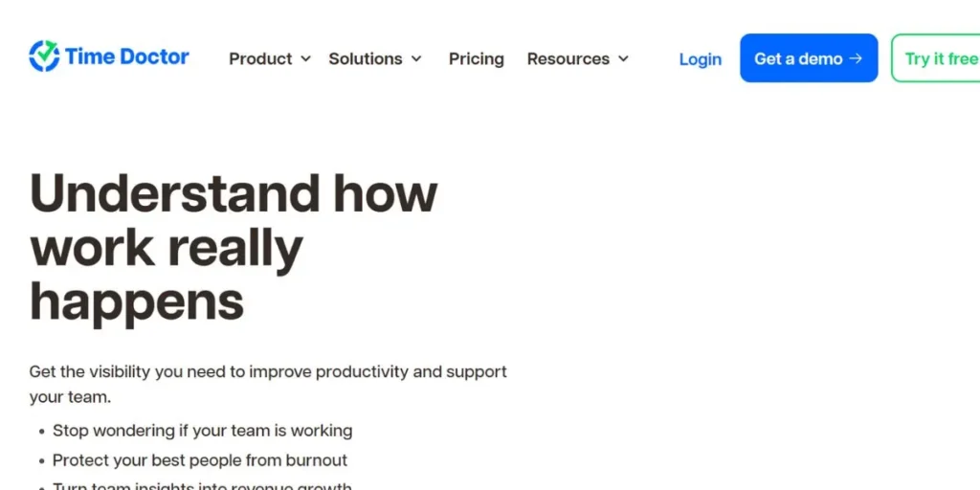Expand the chevron next to Product
This screenshot has height=490, width=980.
pos(305,58)
